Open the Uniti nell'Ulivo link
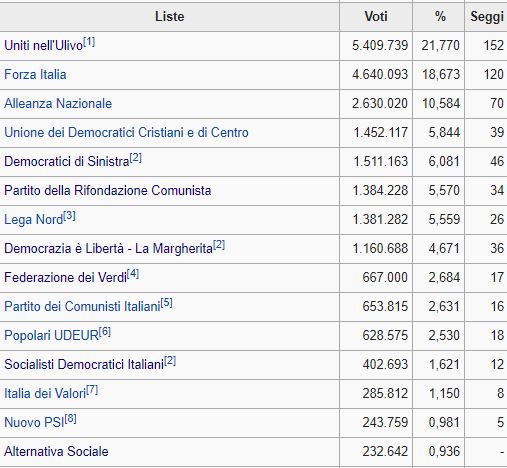 click(x=43, y=46)
